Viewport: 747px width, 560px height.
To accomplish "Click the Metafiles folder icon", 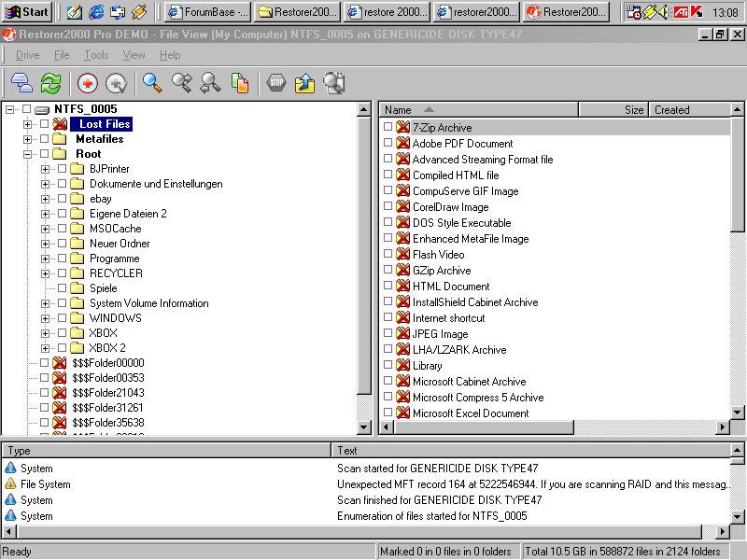I will (60, 138).
